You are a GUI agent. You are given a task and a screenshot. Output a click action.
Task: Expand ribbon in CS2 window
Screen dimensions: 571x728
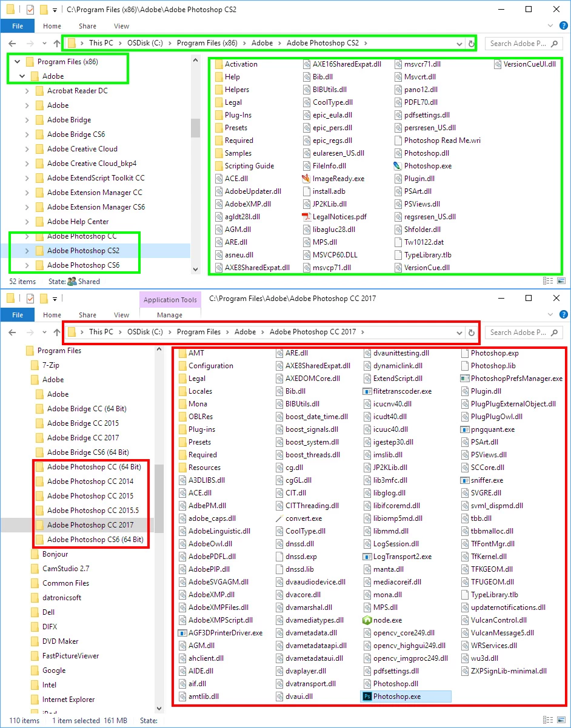(x=550, y=26)
